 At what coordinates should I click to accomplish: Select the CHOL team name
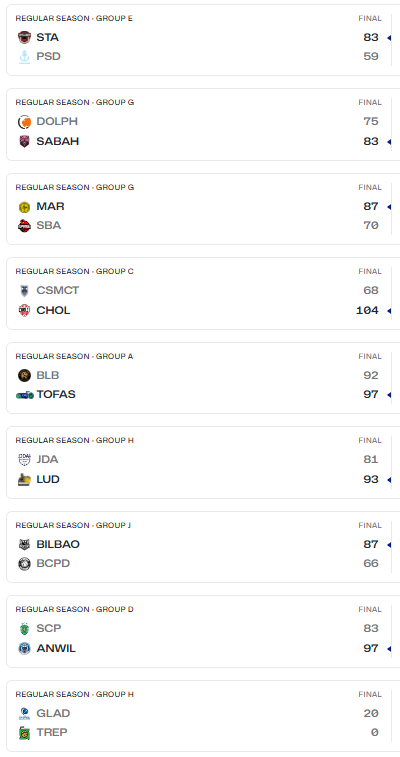[53, 310]
